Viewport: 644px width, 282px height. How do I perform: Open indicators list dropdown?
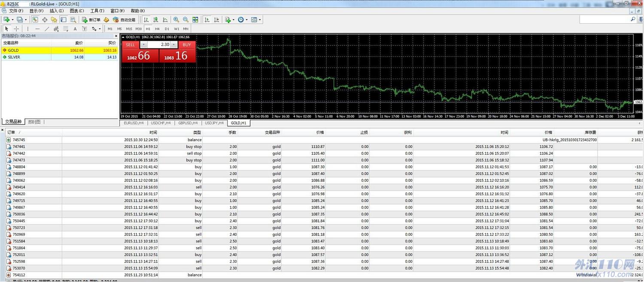(233, 20)
